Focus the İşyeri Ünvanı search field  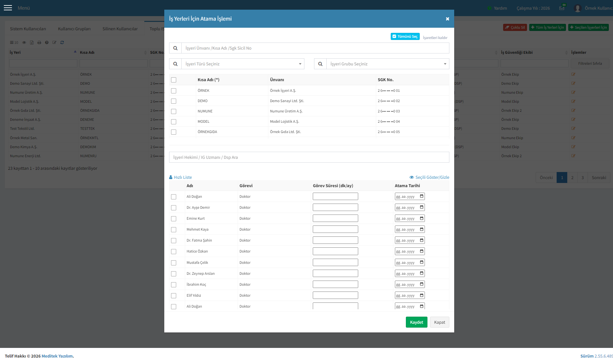[315, 48]
